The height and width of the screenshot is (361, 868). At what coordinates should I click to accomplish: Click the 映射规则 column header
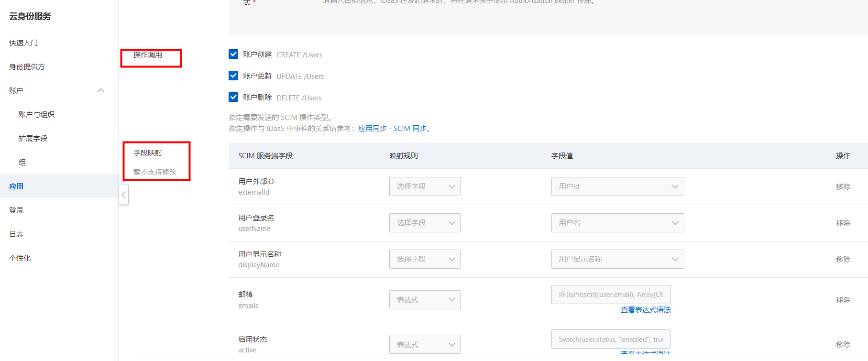(x=404, y=155)
